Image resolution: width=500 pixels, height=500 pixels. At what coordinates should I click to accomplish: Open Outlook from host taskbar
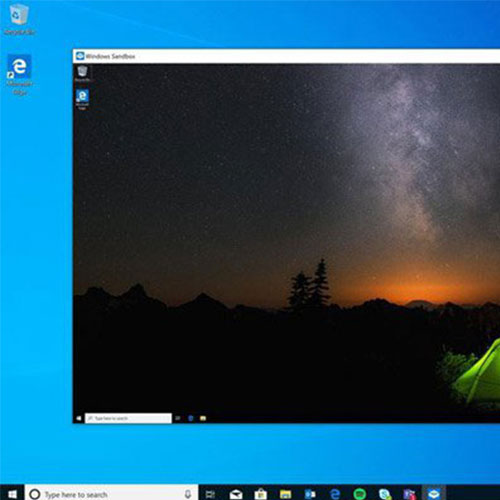[x=310, y=494]
